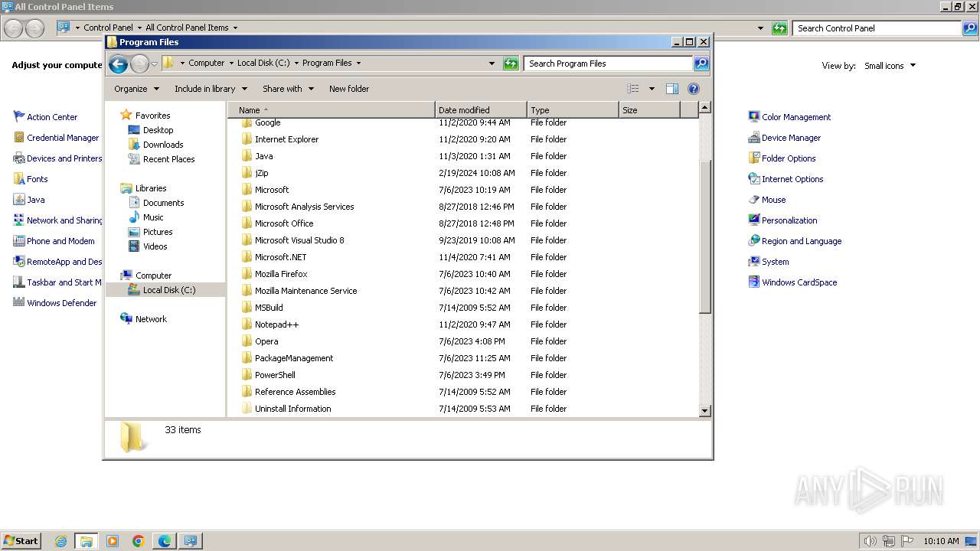
Task: Select Computer in the navigation pane
Action: 153,275
